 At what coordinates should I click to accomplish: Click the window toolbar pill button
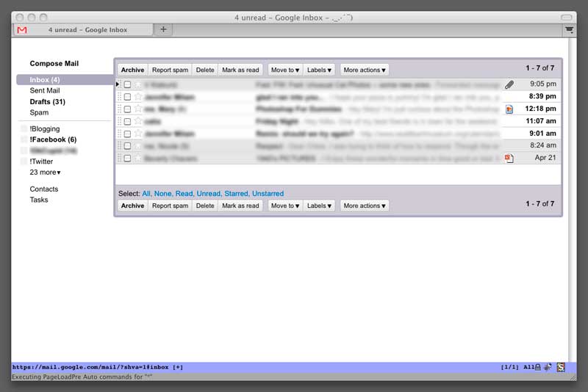pos(566,18)
